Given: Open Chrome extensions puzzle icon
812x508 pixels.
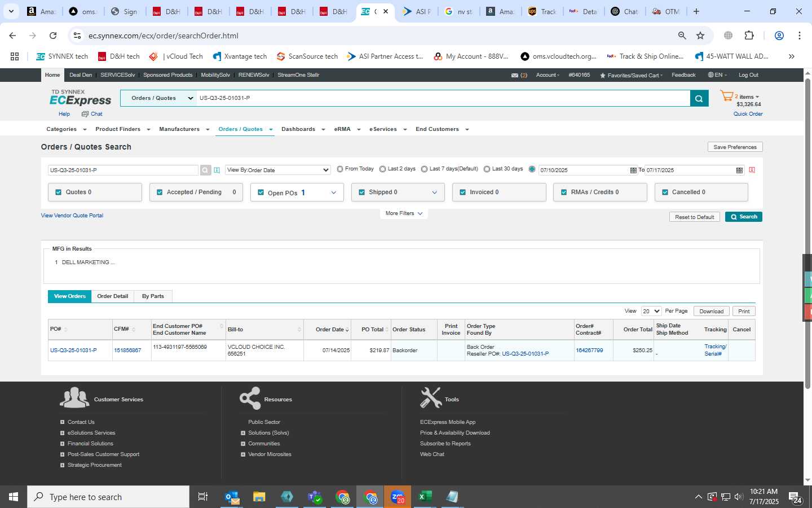Looking at the screenshot, I should tap(749, 36).
